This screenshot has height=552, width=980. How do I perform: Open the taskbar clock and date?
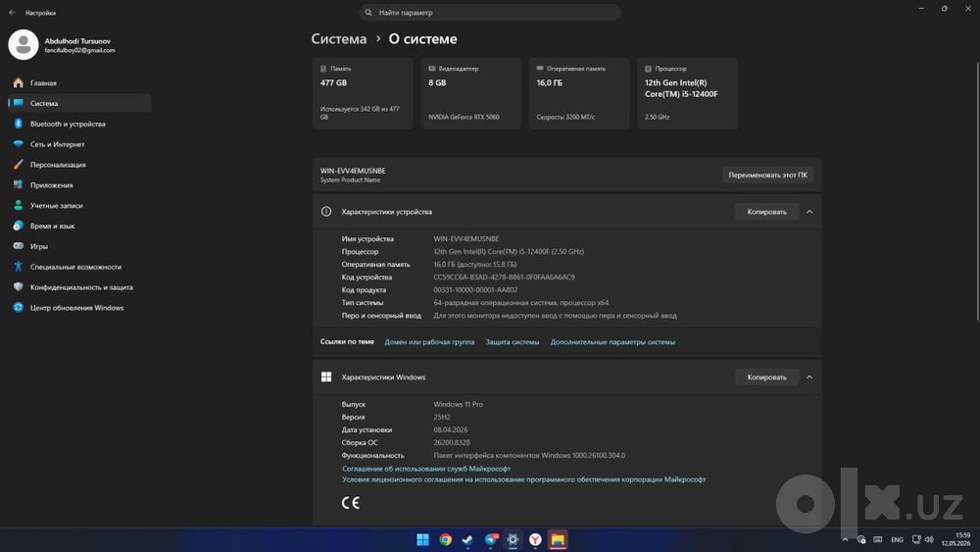click(x=956, y=539)
